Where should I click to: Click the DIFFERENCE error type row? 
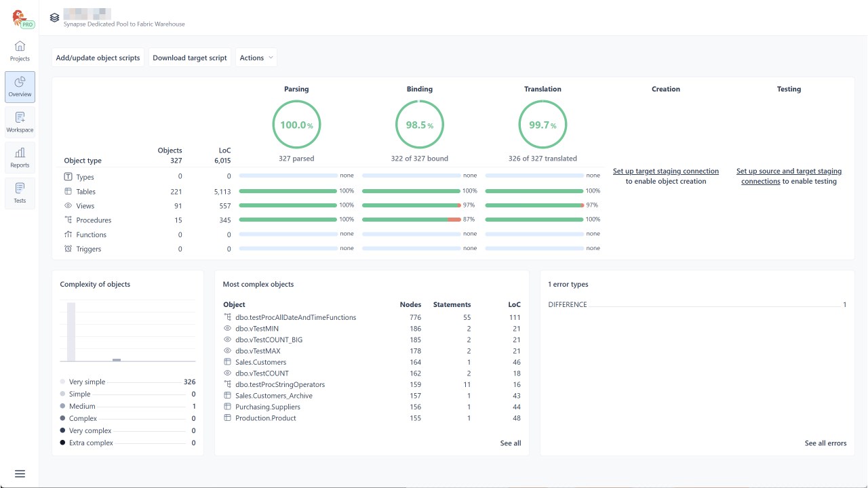pyautogui.click(x=697, y=304)
